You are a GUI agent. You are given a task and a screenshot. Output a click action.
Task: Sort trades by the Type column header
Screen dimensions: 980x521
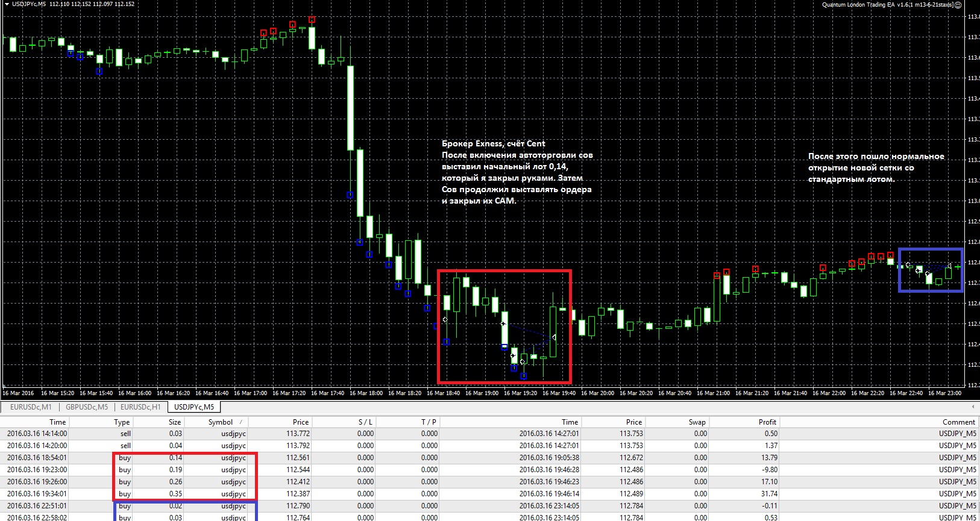[122, 422]
